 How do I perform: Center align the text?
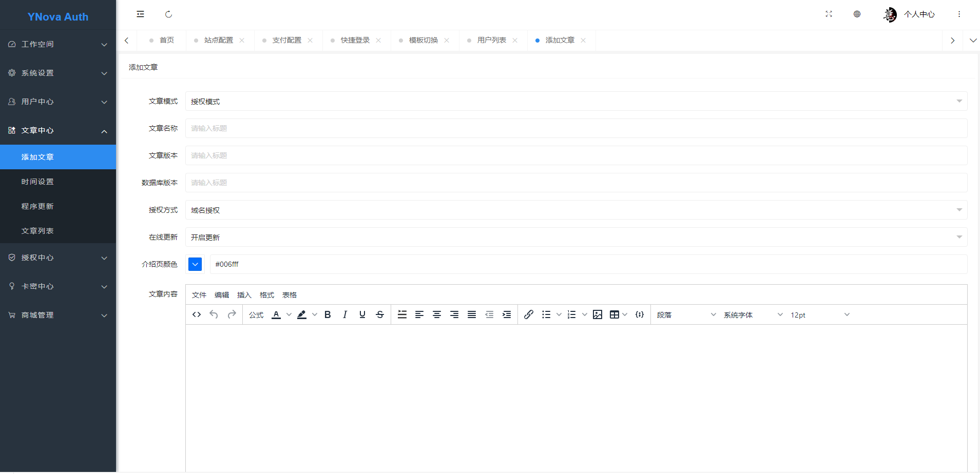(x=437, y=314)
